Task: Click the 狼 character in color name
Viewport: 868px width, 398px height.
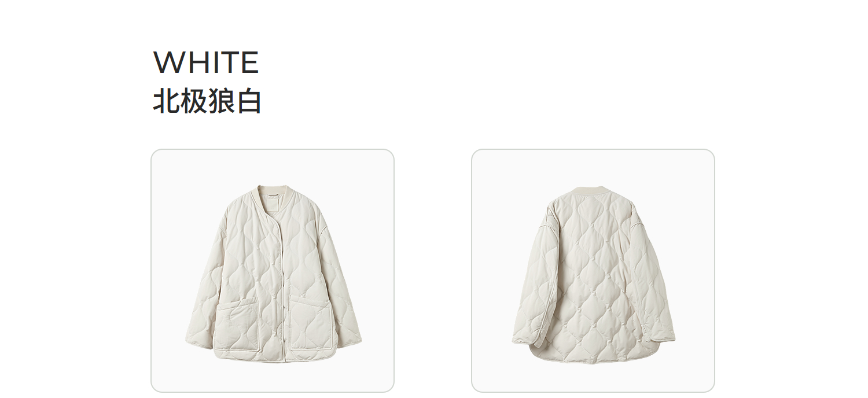Action: 220,102
